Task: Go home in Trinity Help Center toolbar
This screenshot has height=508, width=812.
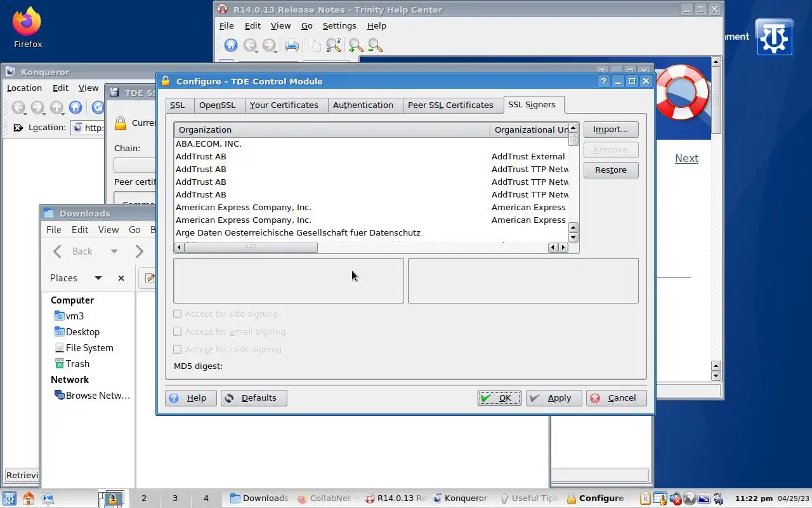Action: 231,45
